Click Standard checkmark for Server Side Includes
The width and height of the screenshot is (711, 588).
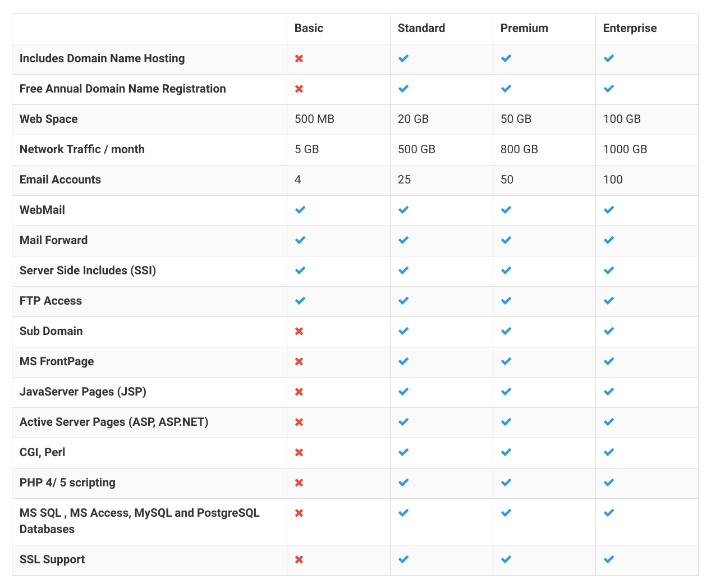click(x=403, y=270)
